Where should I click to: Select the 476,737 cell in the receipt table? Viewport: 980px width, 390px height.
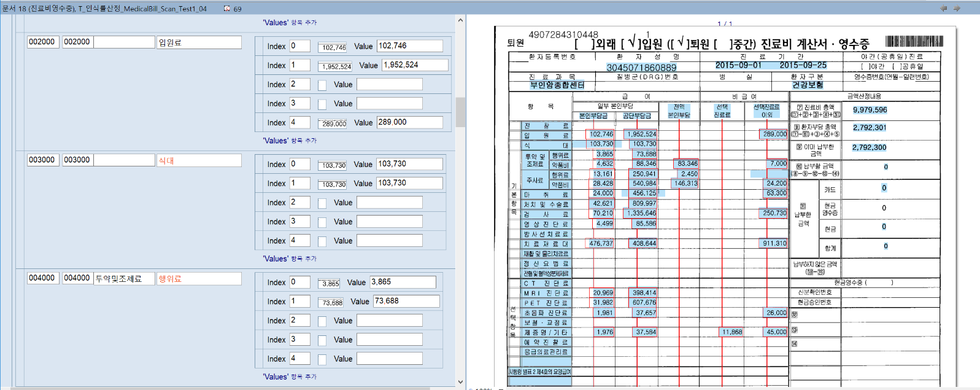(601, 243)
